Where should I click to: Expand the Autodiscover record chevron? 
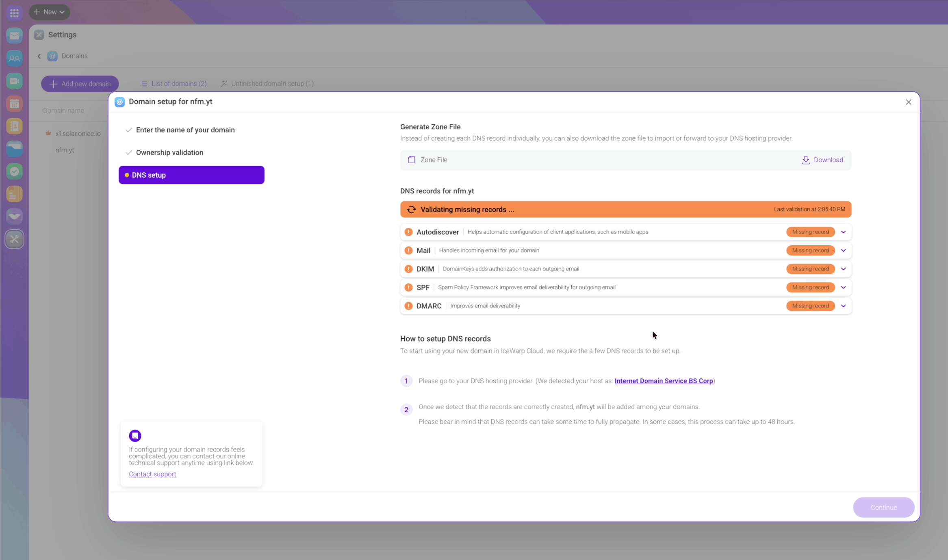click(x=844, y=232)
